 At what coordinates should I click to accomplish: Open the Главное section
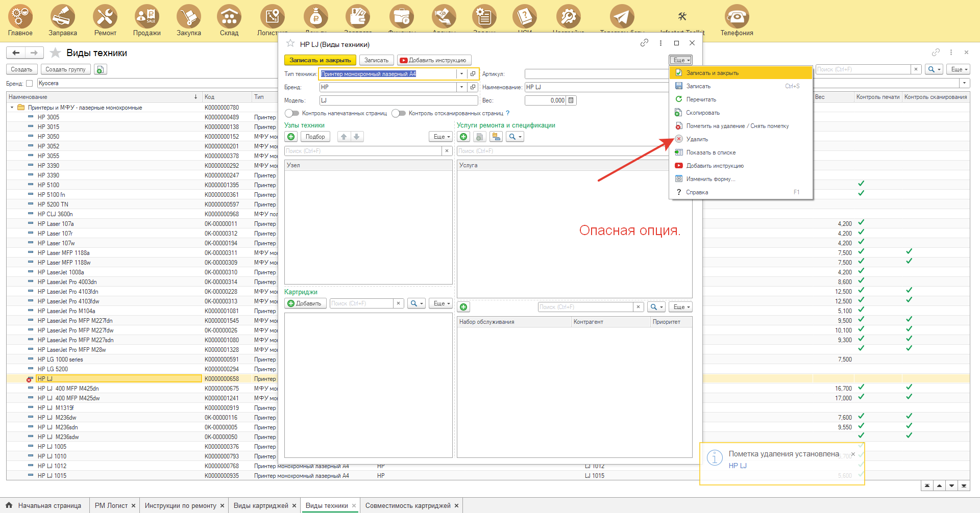click(x=20, y=20)
